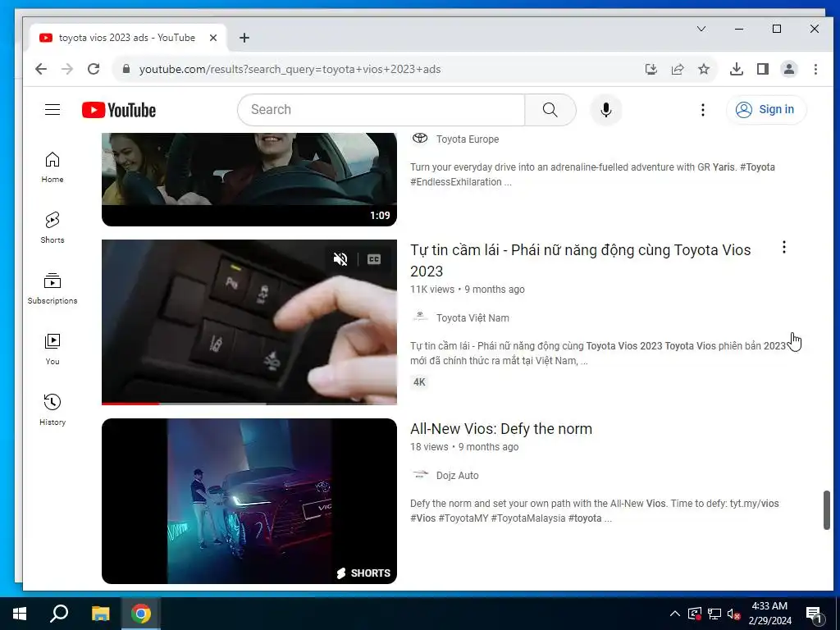The width and height of the screenshot is (840, 630).
Task: Click the Toyota Việt Nam channel avatar
Action: tap(420, 317)
